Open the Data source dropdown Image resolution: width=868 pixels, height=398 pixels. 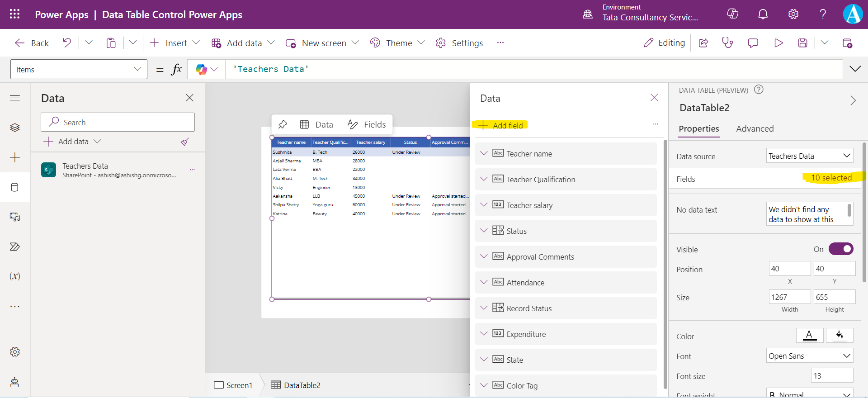pos(809,156)
